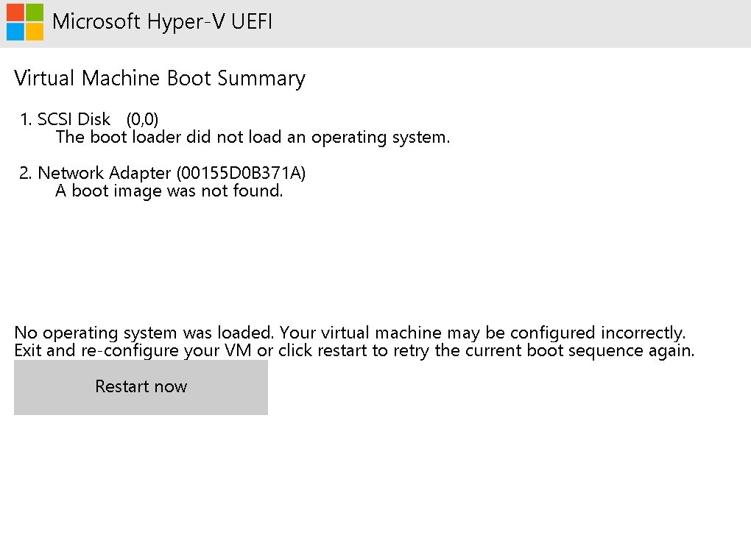
Task: Click the red square of Microsoft logo
Action: pyautogui.click(x=15, y=12)
